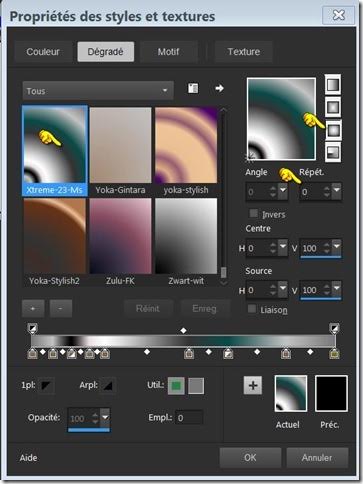Click the Annuler button
This screenshot has height=484, width=363.
317,458
